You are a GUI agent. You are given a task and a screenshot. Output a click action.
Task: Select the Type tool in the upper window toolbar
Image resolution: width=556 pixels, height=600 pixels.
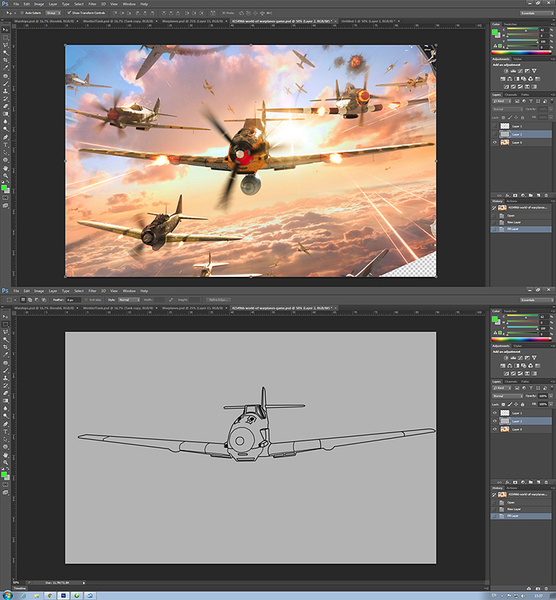(5, 145)
